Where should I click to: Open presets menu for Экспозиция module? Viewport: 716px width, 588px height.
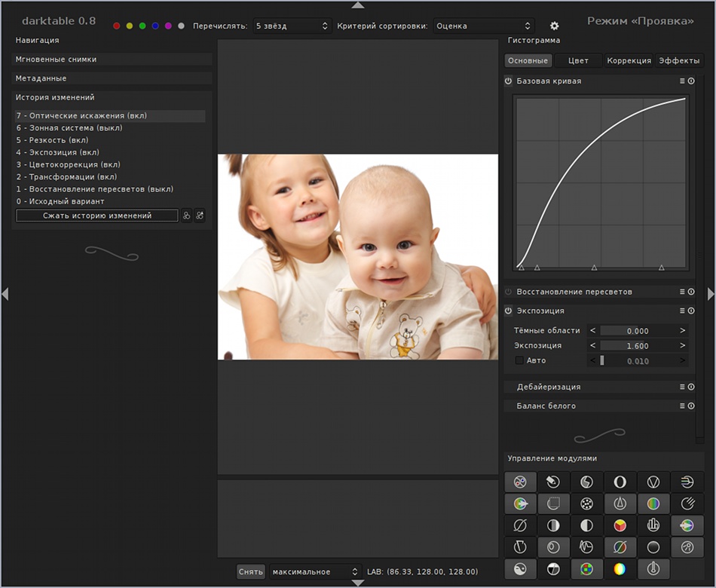[682, 311]
